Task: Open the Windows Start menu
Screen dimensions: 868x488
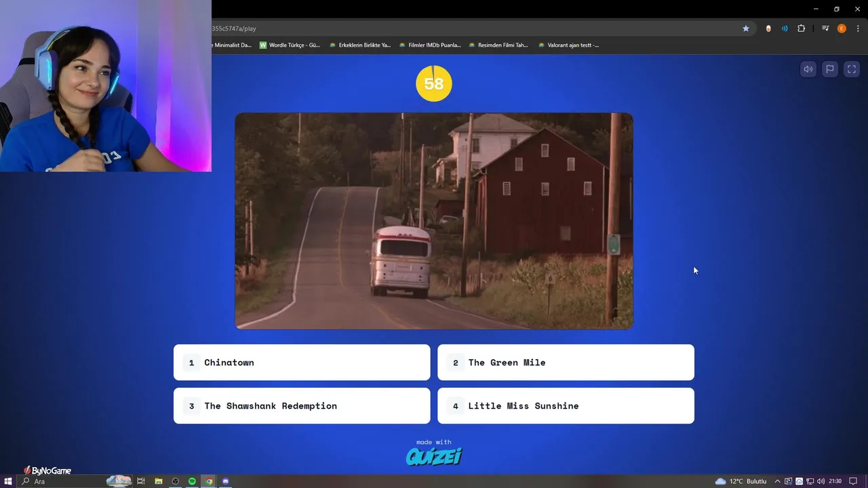Action: [8, 481]
